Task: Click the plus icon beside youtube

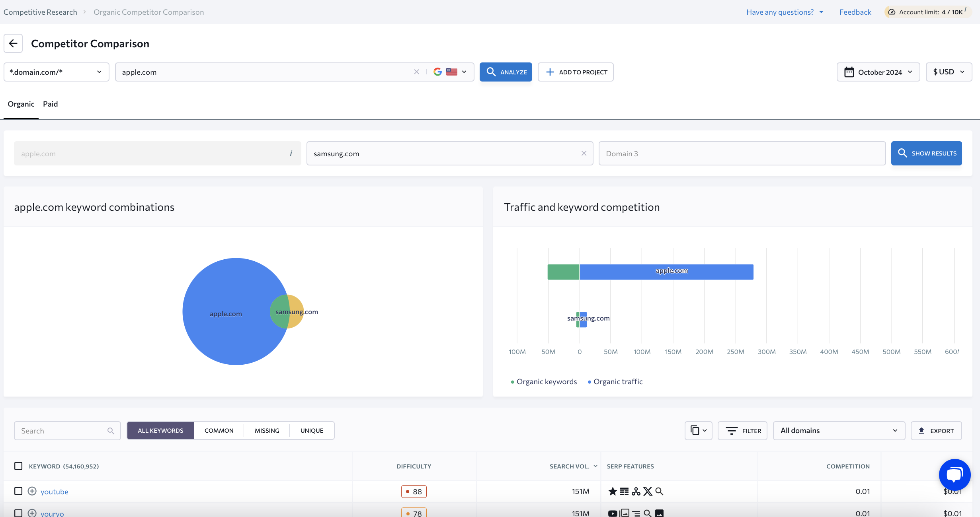Action: (32, 491)
